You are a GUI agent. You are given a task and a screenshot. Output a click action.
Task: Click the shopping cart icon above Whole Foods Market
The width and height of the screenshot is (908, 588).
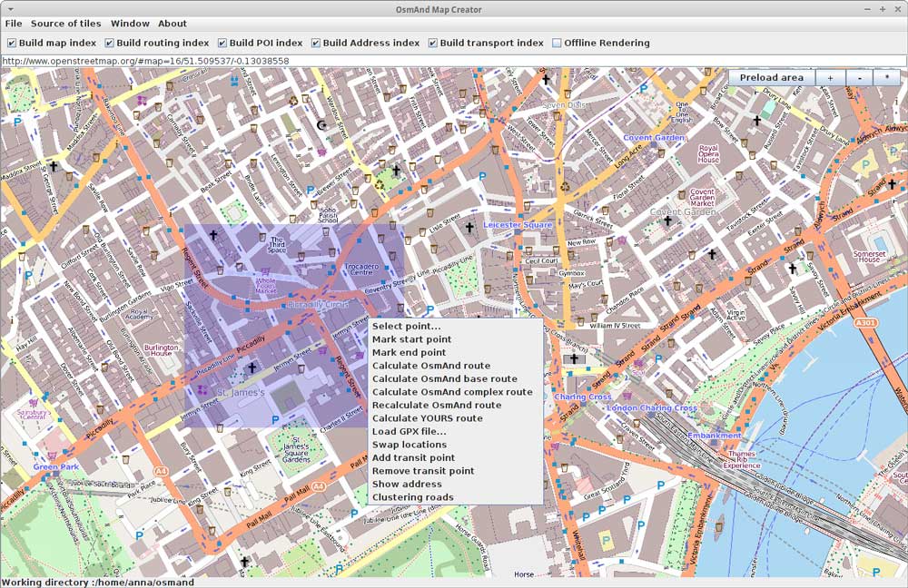click(266, 270)
